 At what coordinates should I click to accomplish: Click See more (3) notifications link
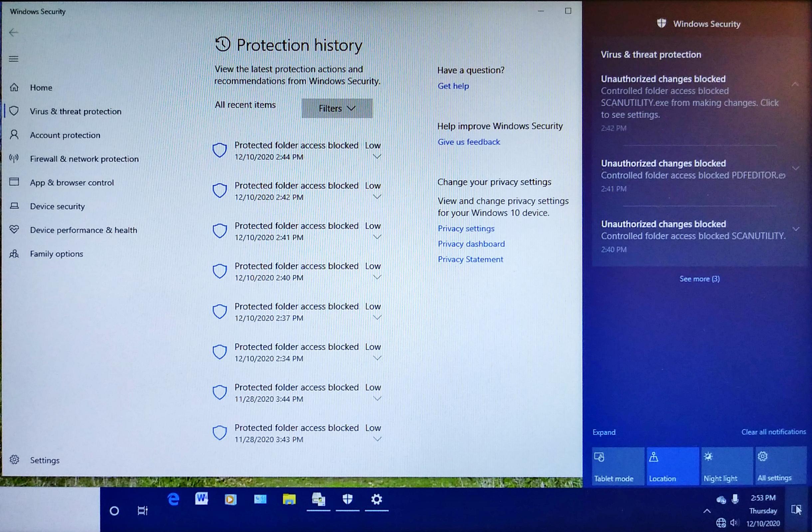700,278
